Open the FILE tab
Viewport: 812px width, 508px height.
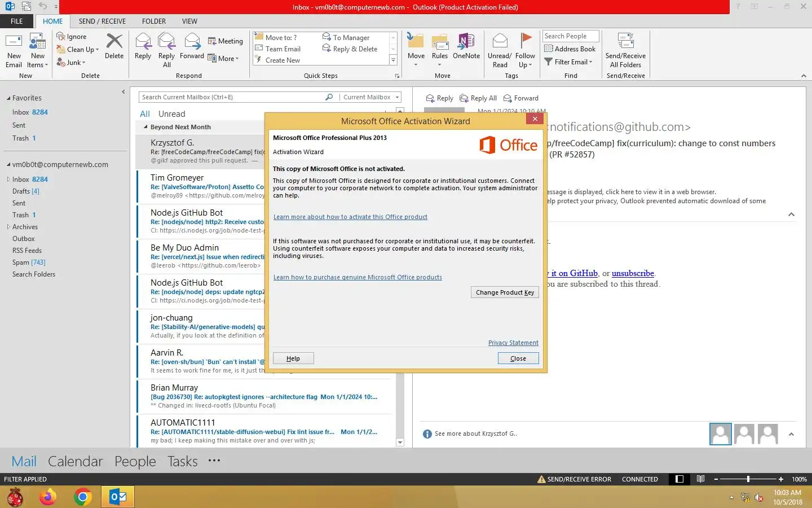pos(17,21)
